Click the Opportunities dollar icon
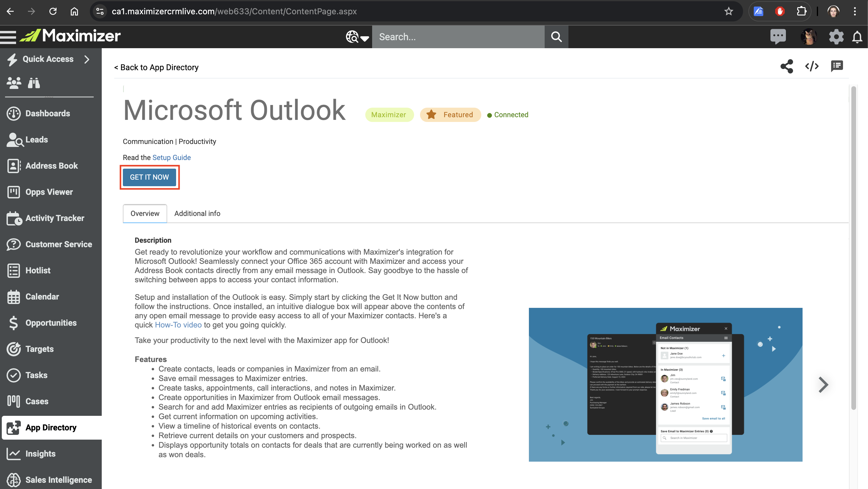This screenshot has width=868, height=489. [x=13, y=323]
